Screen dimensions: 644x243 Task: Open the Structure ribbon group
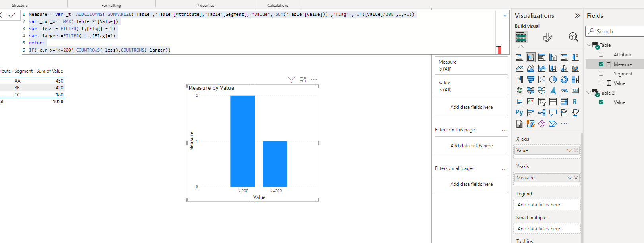pos(20,6)
